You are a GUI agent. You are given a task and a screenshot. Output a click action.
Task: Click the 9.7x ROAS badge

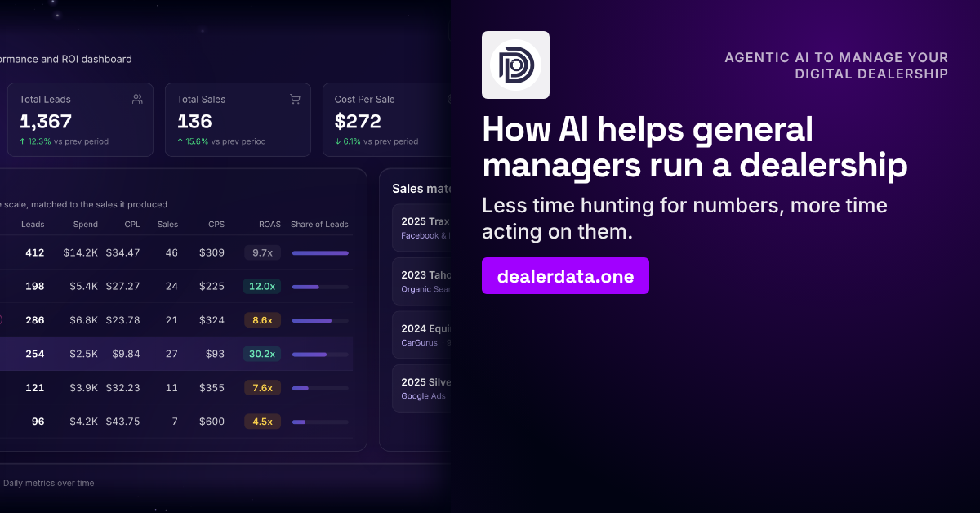(x=262, y=253)
